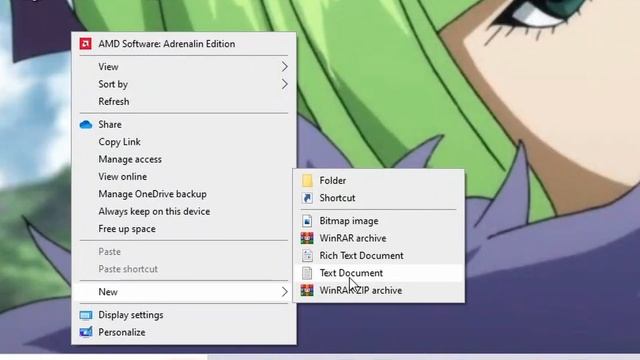Click the Bitmap image file icon
640x360 pixels.
pyautogui.click(x=307, y=221)
